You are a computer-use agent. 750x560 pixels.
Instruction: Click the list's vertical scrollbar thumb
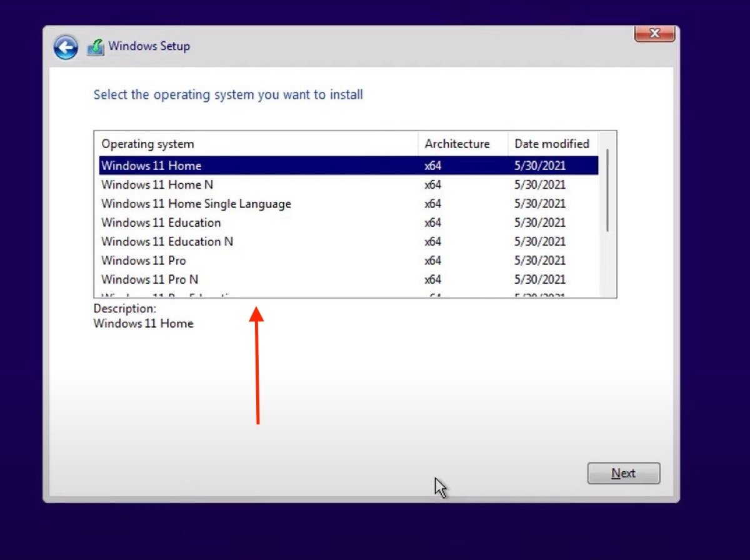pyautogui.click(x=607, y=191)
